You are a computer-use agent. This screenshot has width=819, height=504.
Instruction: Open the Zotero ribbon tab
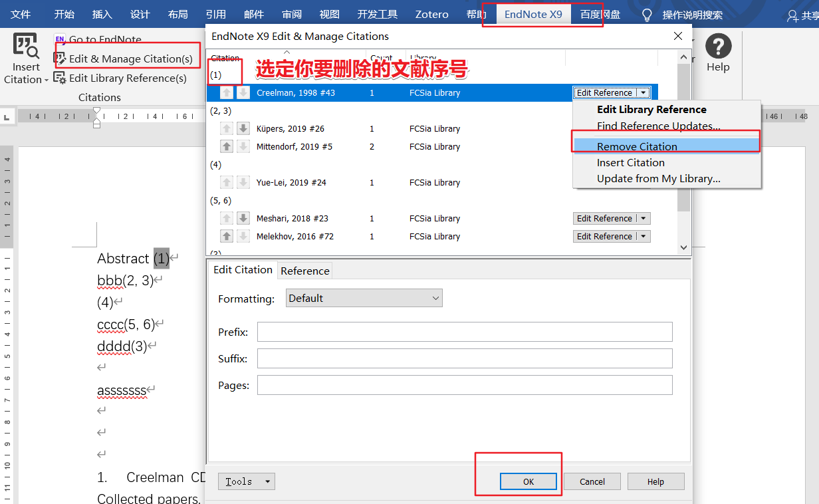(x=431, y=14)
